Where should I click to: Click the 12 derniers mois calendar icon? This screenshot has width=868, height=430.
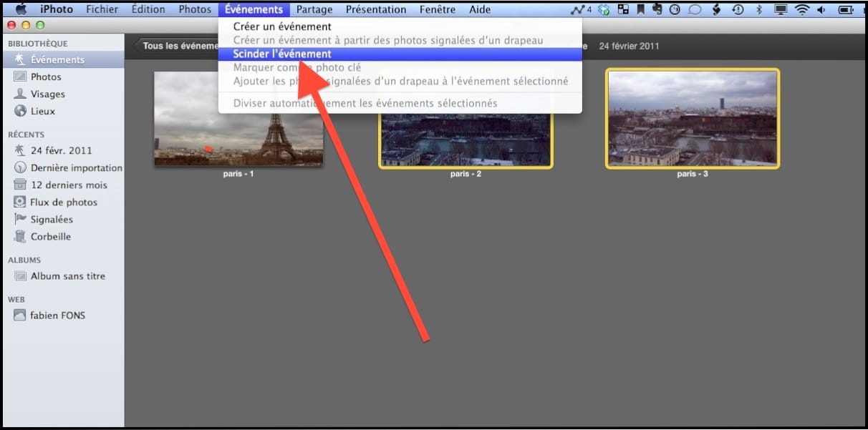(x=19, y=185)
